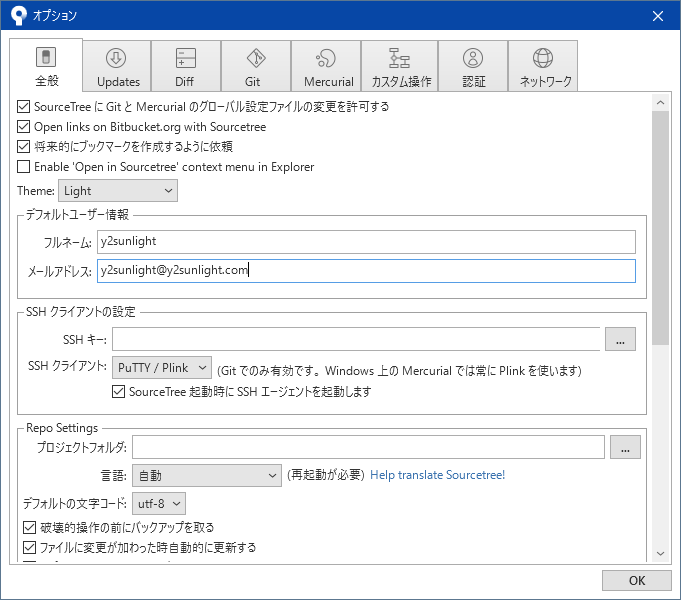Screen dimensions: 681x600
Task: Click the Sourcetree logo in title bar
Action: coord(18,15)
